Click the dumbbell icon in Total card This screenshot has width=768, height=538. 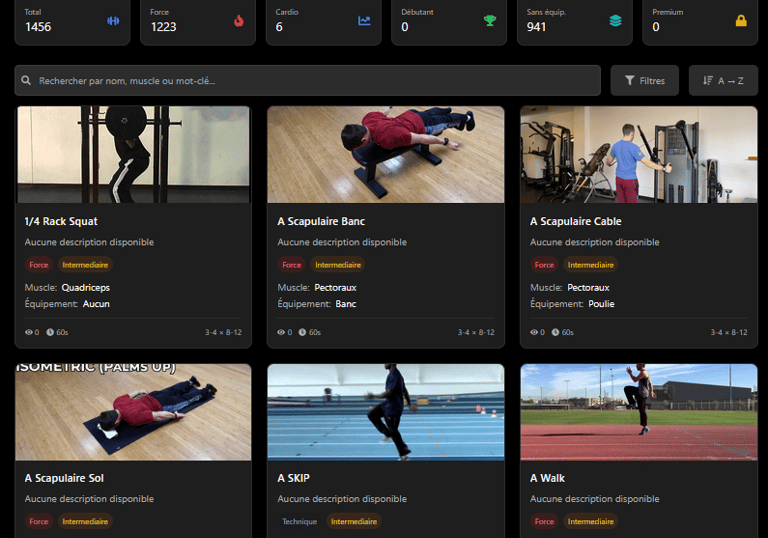pos(113,21)
